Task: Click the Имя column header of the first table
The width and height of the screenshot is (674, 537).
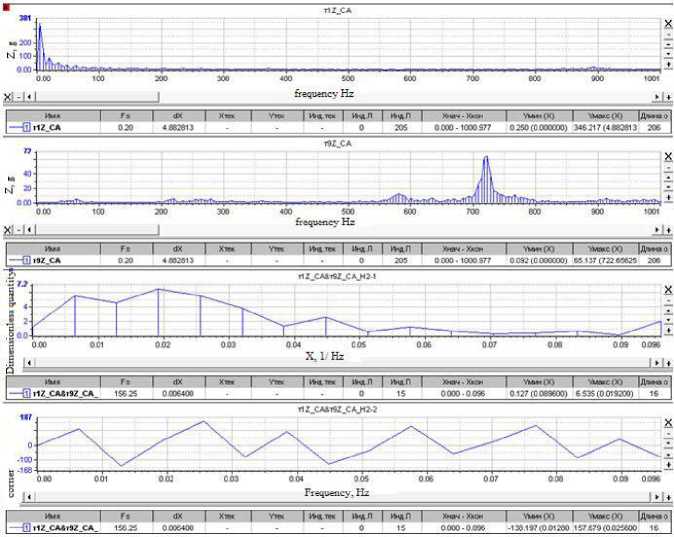Action: click(53, 116)
